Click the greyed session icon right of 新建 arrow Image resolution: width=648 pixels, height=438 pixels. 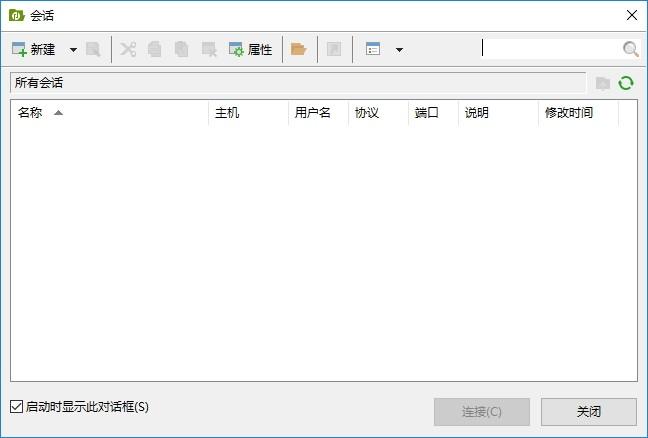click(93, 50)
